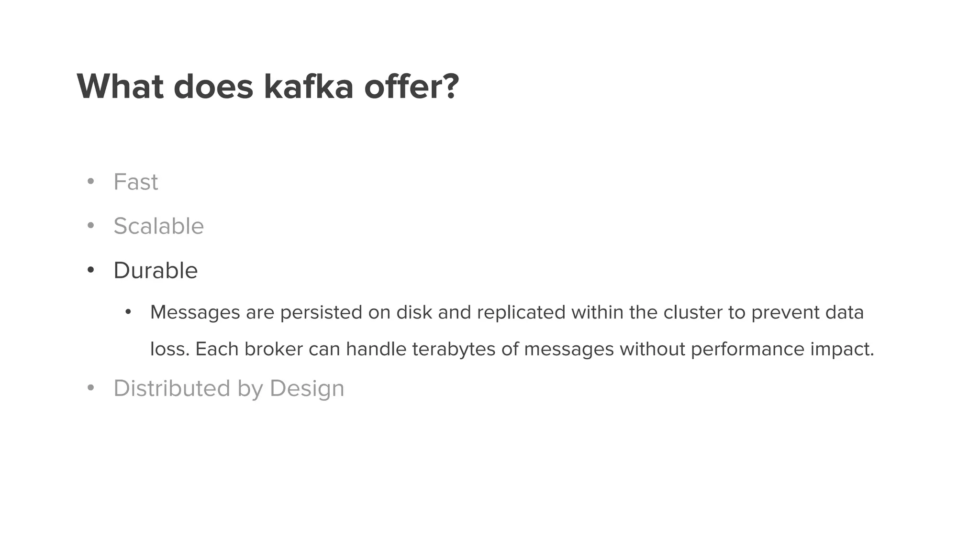Click the 'Durable' bullet heading

(x=156, y=270)
